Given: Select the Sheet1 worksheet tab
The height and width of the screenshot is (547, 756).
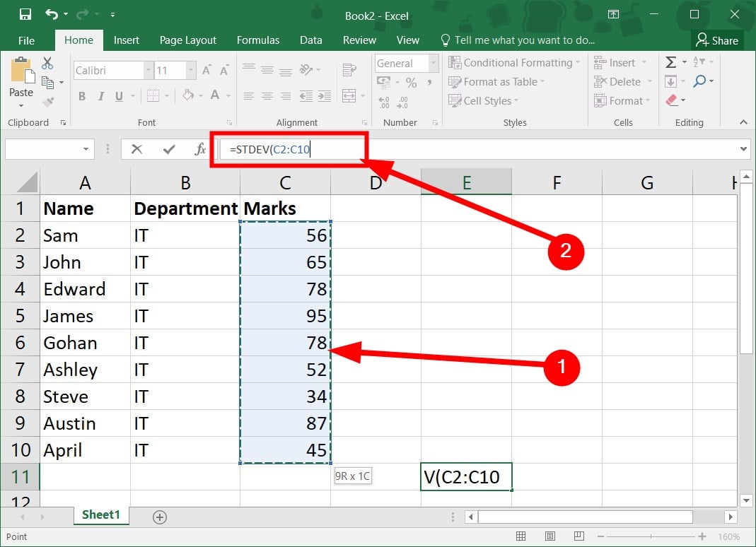Looking at the screenshot, I should click(x=101, y=517).
